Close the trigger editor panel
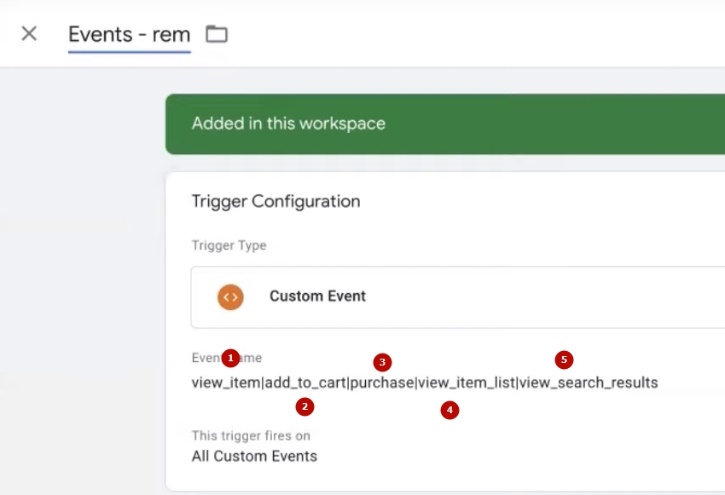The height and width of the screenshot is (495, 725). [29, 34]
